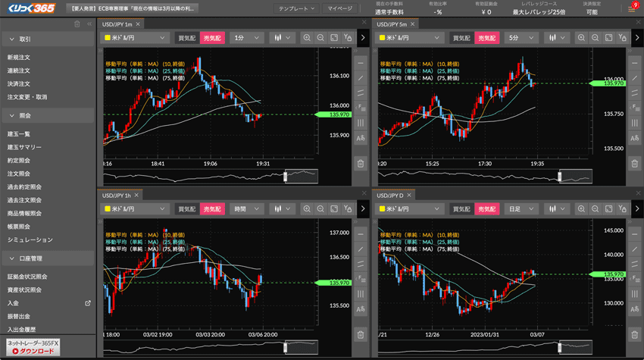Screen dimensions: 644x360
Task: Select vertical lines tool in 1m chart
Action: point(360,122)
